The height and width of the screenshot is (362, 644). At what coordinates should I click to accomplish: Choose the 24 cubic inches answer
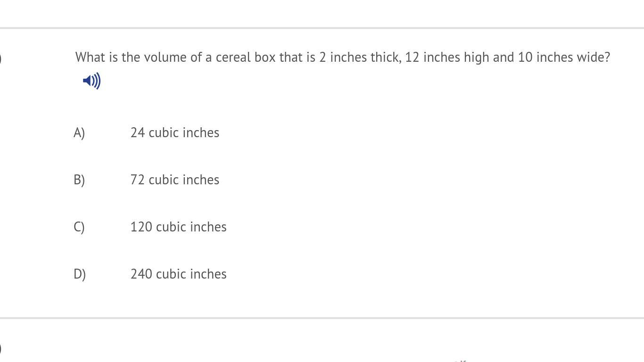(175, 132)
